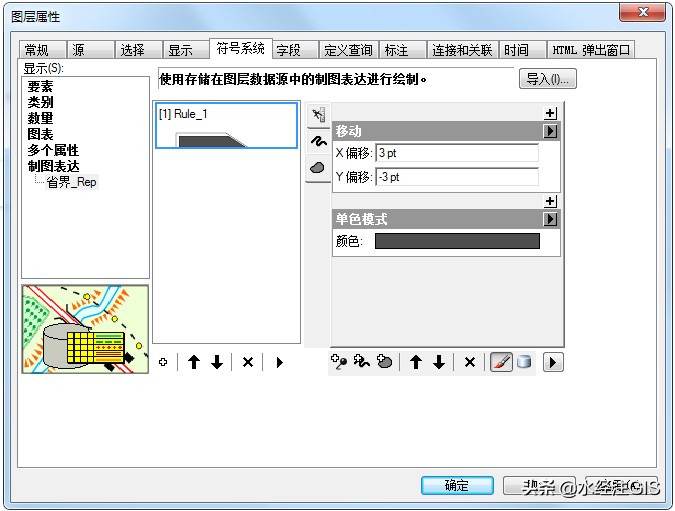The image size is (675, 511).
Task: Toggle the field overrides database view
Action: pos(524,362)
